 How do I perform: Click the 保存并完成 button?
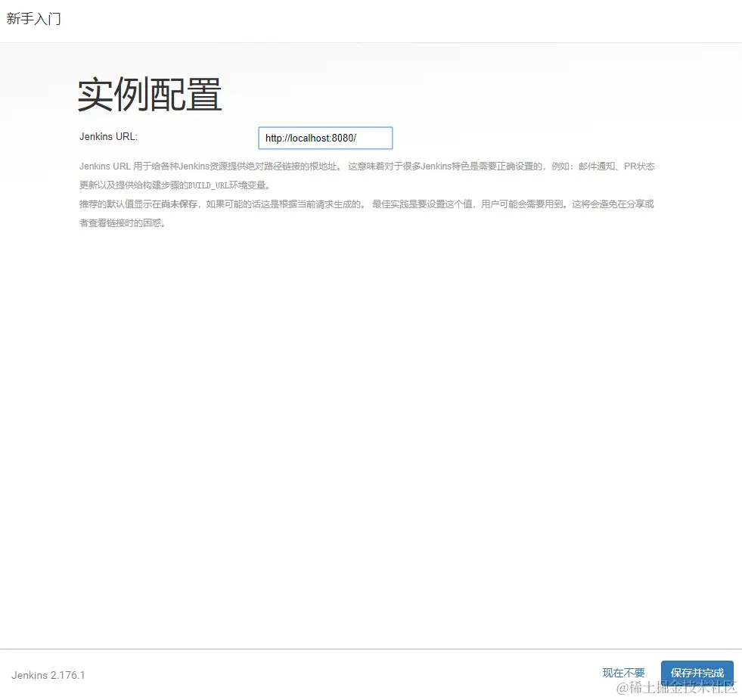pyautogui.click(x=697, y=673)
